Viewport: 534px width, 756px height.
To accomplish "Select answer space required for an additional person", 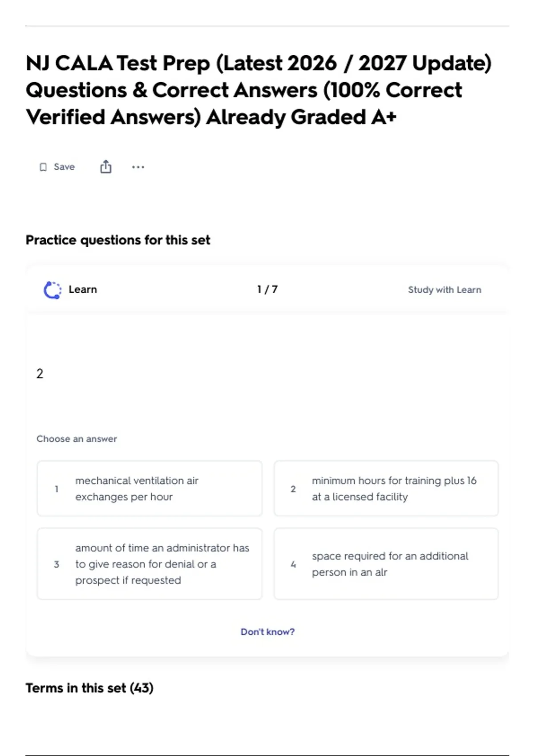I will [386, 564].
